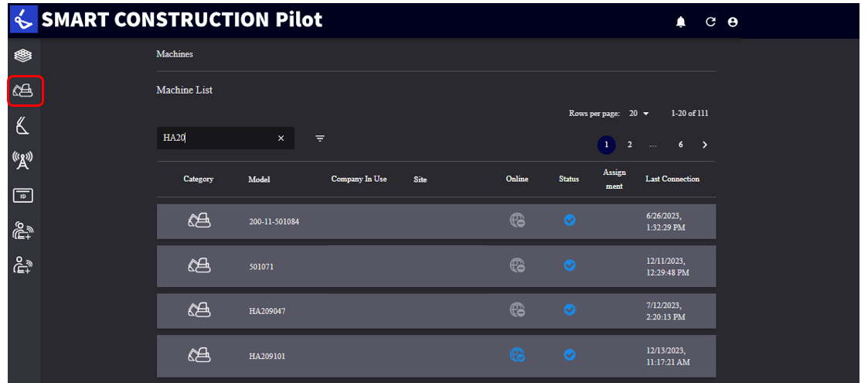Open the Rows per page dropdown
This screenshot has height=383, width=868.
pyautogui.click(x=638, y=114)
